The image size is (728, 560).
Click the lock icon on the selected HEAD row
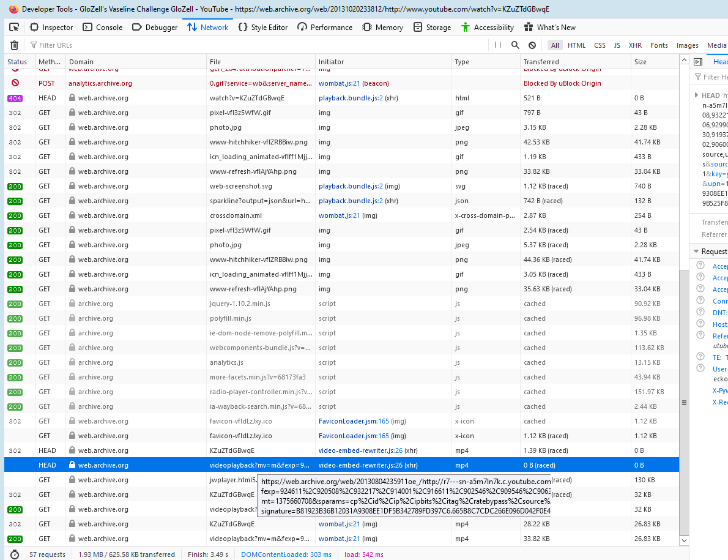[72, 465]
